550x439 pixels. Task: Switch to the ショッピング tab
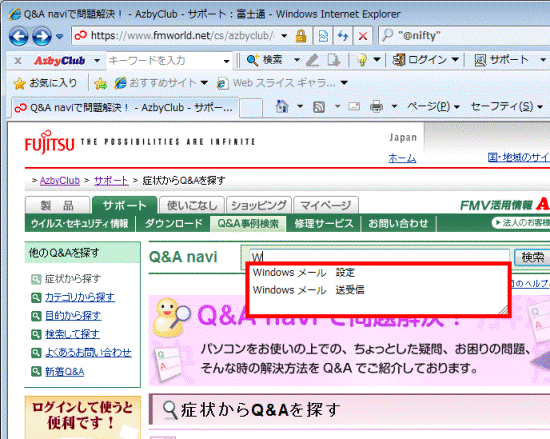pyautogui.click(x=259, y=205)
